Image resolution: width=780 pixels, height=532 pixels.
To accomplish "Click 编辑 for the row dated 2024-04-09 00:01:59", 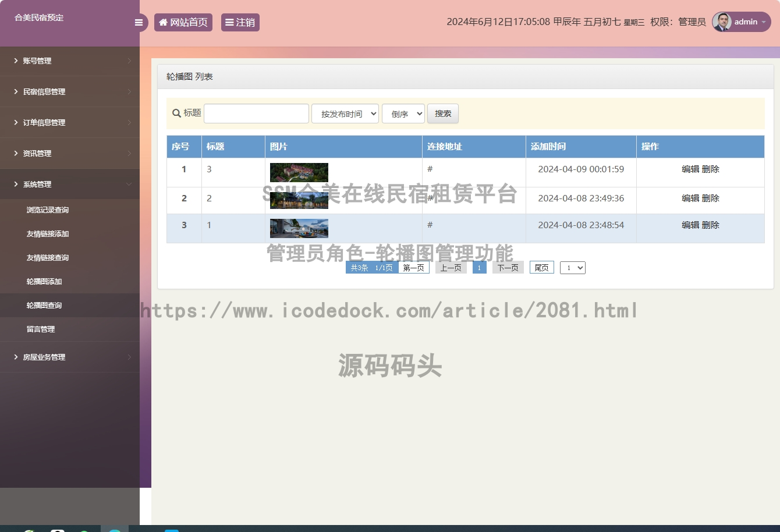I will (690, 169).
